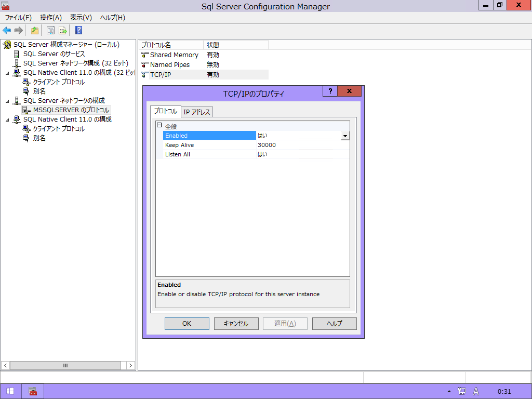
Task: Click the SQL Server のサービス tree icon
Action: point(17,54)
